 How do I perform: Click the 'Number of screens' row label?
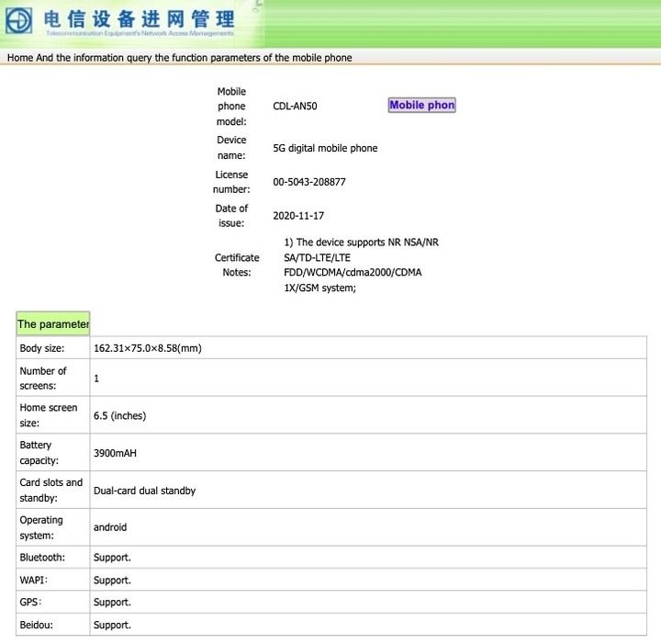click(x=43, y=378)
